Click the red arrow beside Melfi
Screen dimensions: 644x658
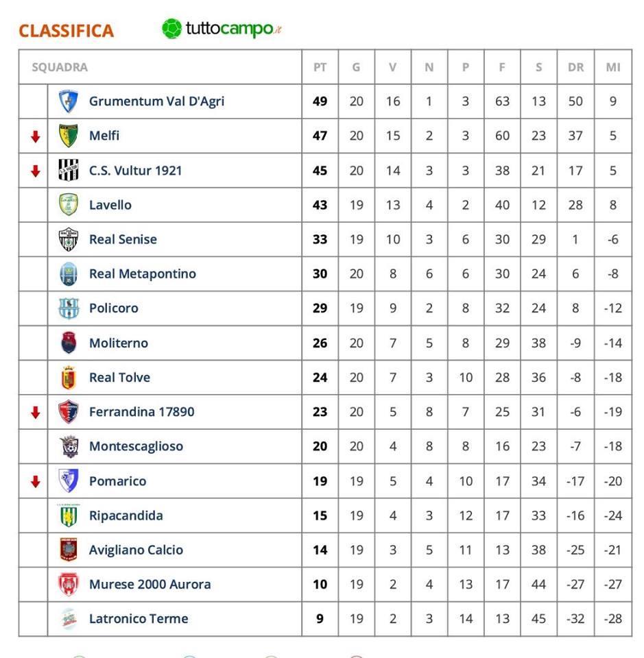point(35,136)
